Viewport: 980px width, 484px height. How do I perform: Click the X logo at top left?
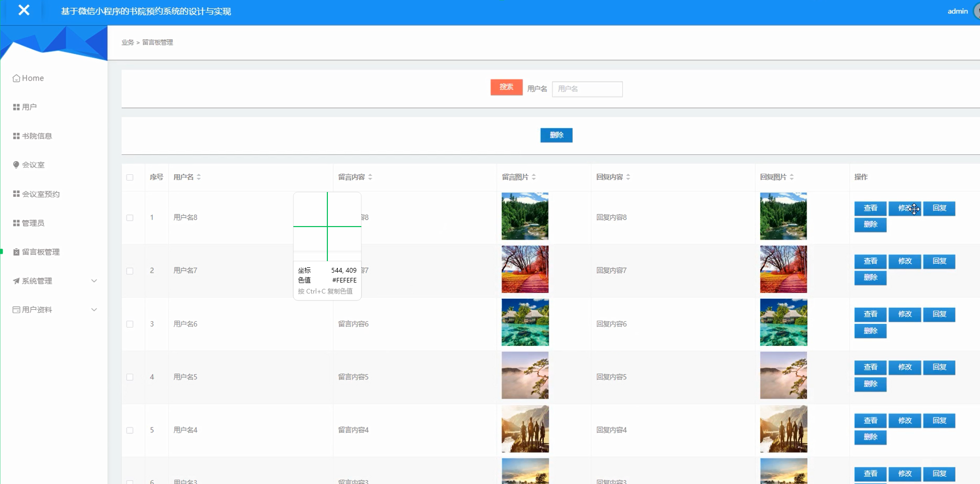(x=23, y=10)
